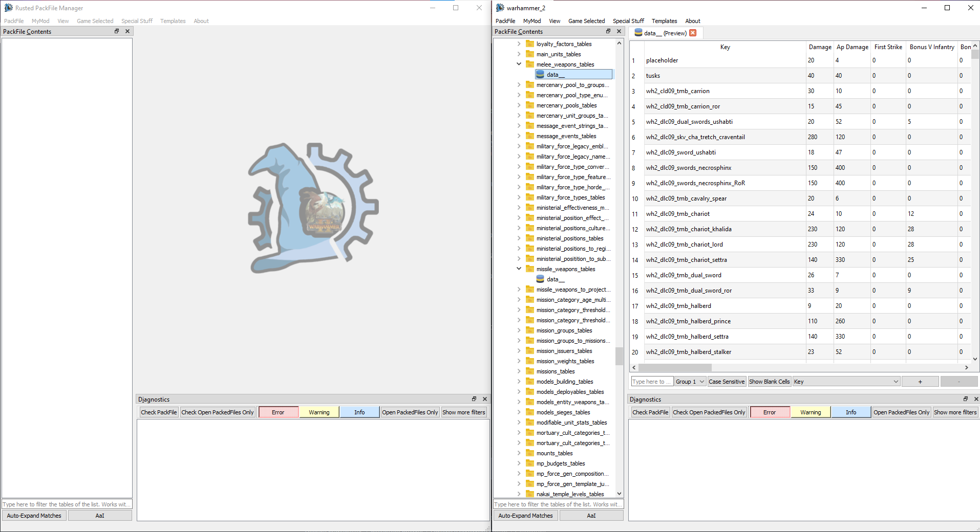The image size is (980, 532).
Task: Focus the table filter 'Type here to' input
Action: pyautogui.click(x=652, y=382)
